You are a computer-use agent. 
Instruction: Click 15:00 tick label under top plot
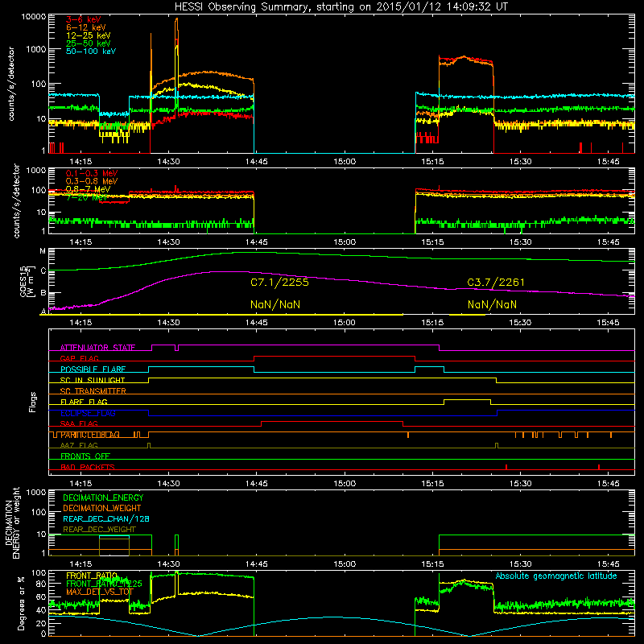point(345,162)
